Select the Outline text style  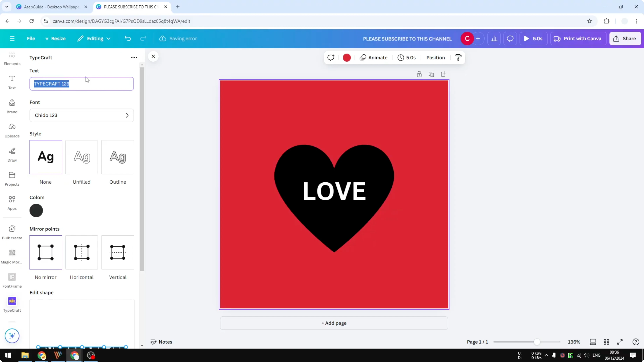click(x=117, y=157)
